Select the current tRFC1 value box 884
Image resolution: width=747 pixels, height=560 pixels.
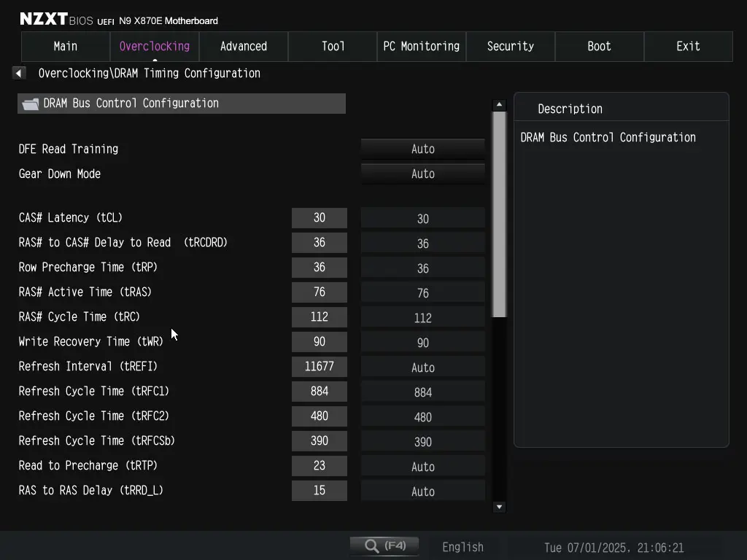[320, 391]
